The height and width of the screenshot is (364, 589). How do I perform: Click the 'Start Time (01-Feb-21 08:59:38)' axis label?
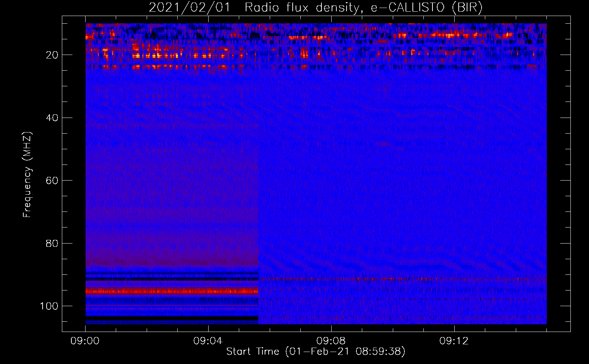tap(316, 352)
